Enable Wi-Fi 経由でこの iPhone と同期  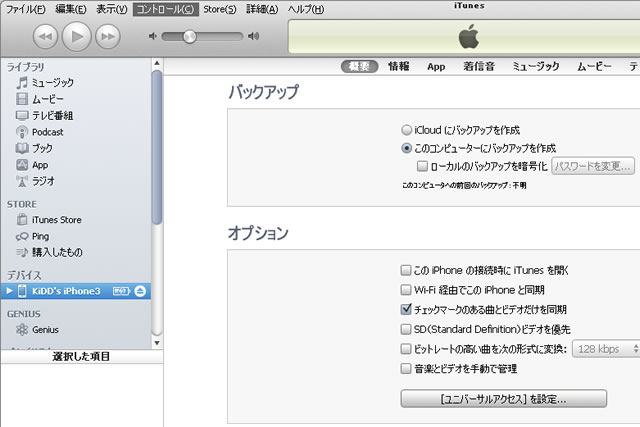pyautogui.click(x=406, y=290)
